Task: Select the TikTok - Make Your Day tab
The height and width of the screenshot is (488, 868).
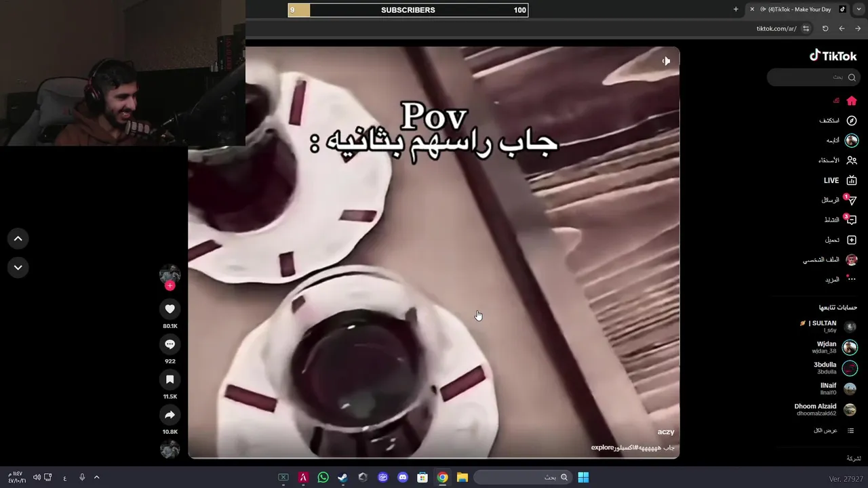Action: coord(800,9)
